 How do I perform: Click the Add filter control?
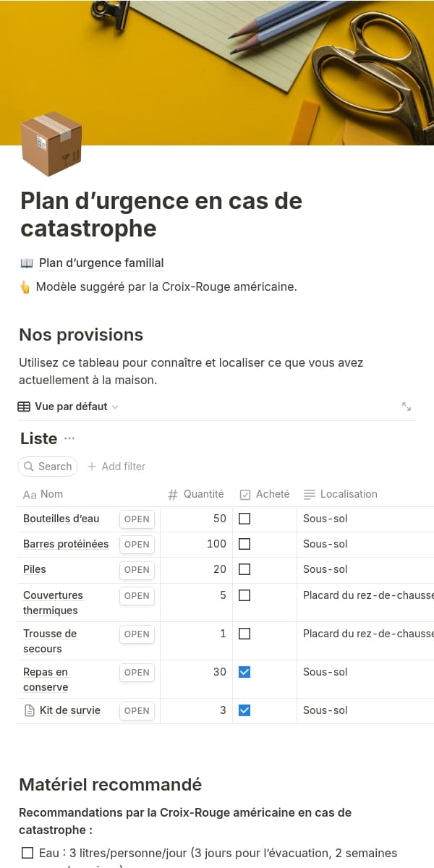(x=116, y=467)
